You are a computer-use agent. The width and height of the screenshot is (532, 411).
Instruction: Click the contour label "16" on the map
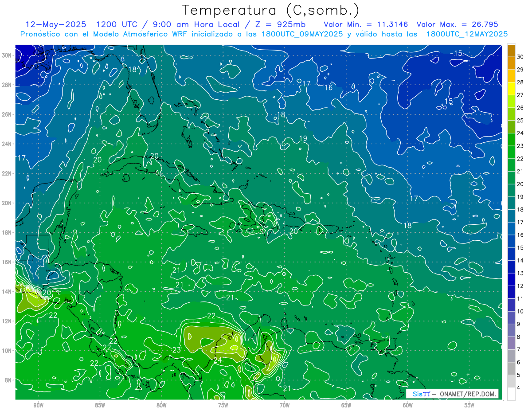click(329, 87)
